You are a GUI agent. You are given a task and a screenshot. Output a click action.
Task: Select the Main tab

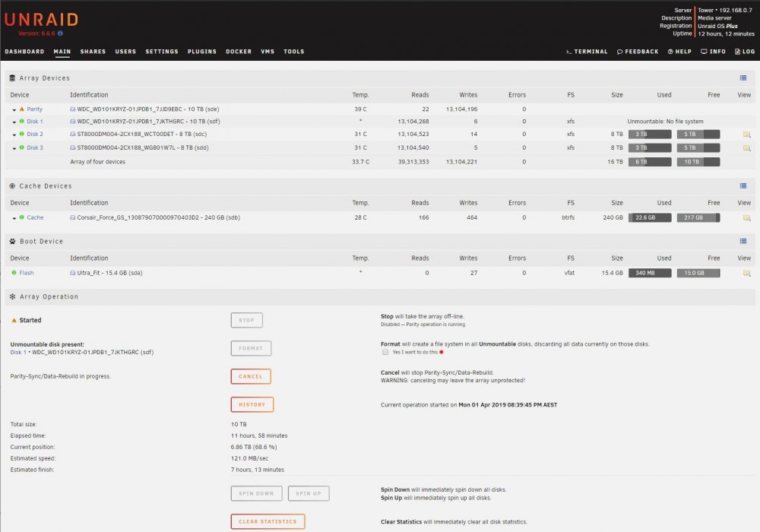pyautogui.click(x=62, y=52)
